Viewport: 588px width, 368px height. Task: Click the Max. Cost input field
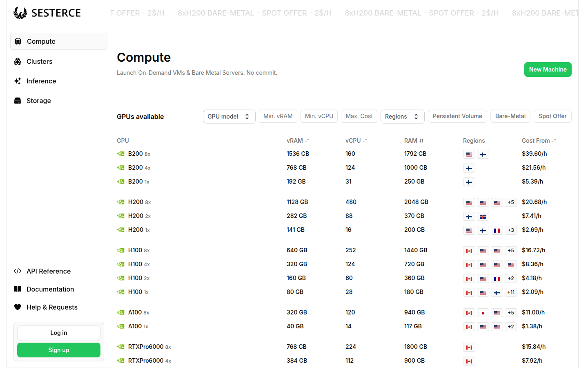click(359, 116)
